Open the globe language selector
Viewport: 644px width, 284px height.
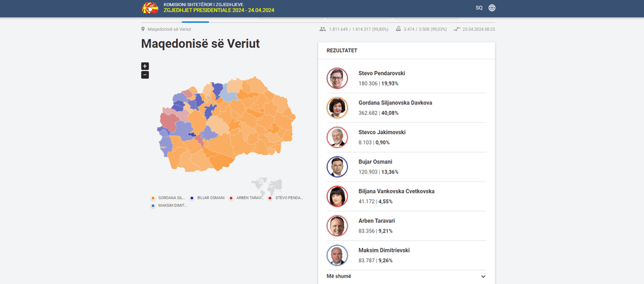click(492, 8)
